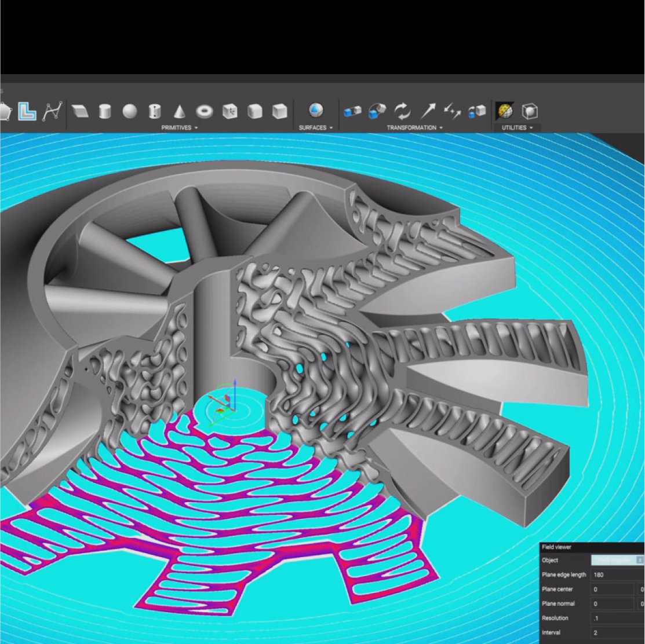Select the spline curve tool
Screen dimensions: 645x644
pyautogui.click(x=53, y=111)
